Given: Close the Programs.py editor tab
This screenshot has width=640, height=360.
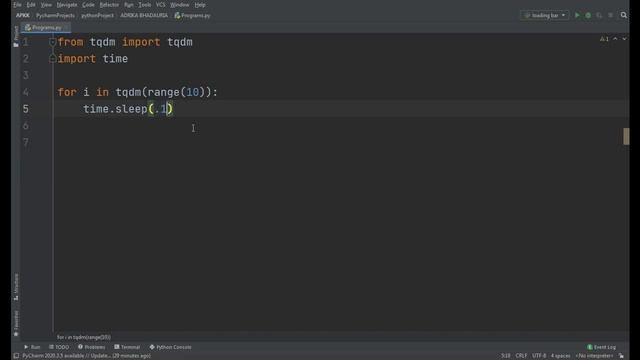Looking at the screenshot, I should pos(67,28).
